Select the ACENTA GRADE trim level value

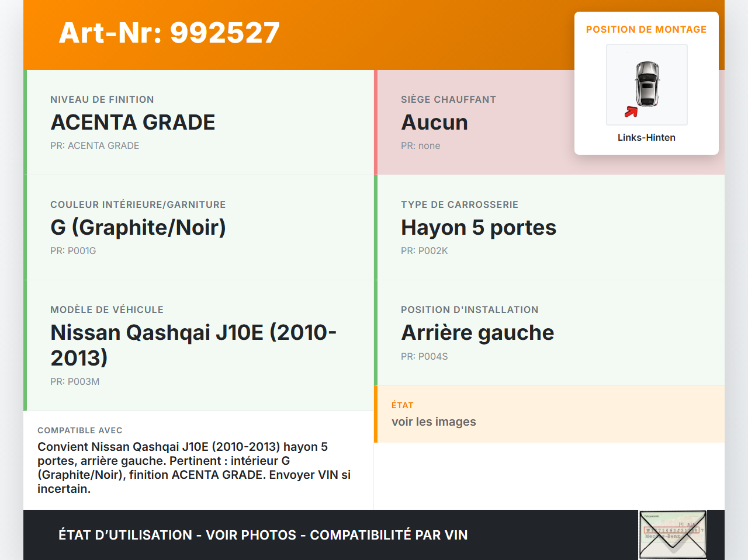pos(133,122)
